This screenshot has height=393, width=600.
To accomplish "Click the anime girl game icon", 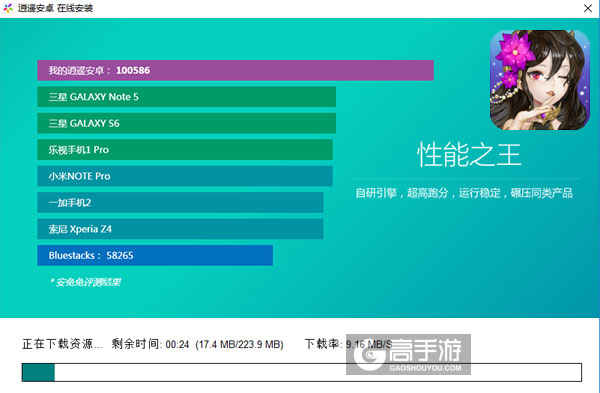I will click(x=540, y=80).
